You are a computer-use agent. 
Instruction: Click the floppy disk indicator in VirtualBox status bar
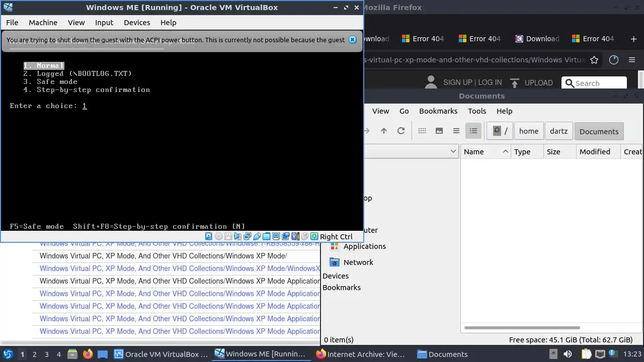[x=228, y=236]
